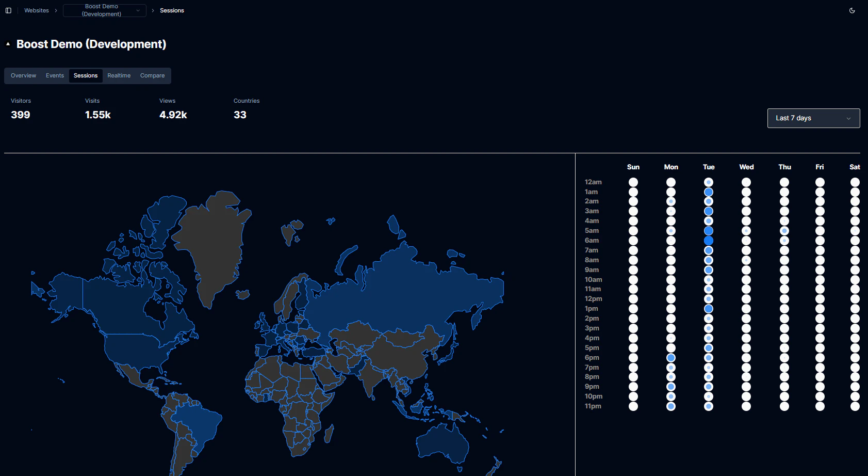Click the 12pm row label
The image size is (868, 476).
click(593, 299)
